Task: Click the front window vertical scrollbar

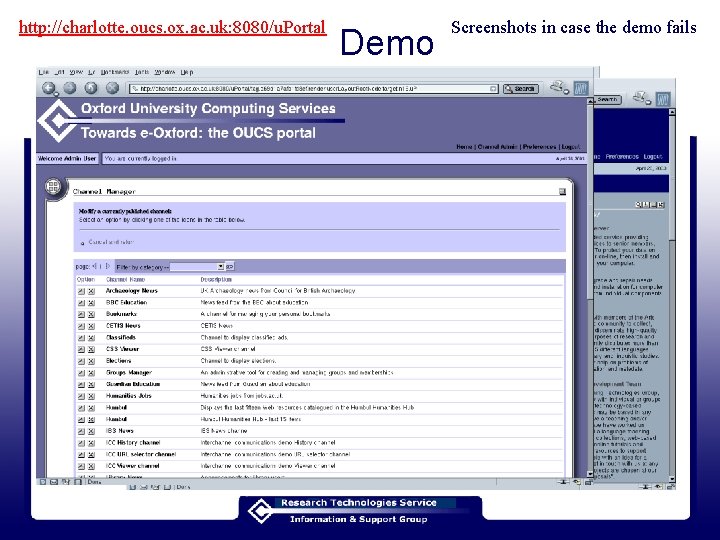Action: pos(590,287)
